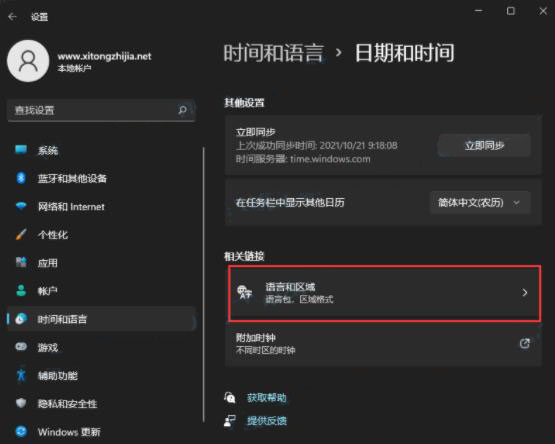Open 附加时钟 different time zone clocks
555x444 pixels.
(x=383, y=343)
